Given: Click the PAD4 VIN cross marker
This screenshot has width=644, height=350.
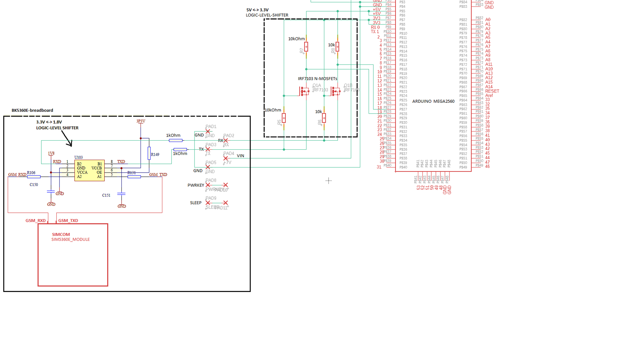Looking at the screenshot, I should click(x=226, y=158).
